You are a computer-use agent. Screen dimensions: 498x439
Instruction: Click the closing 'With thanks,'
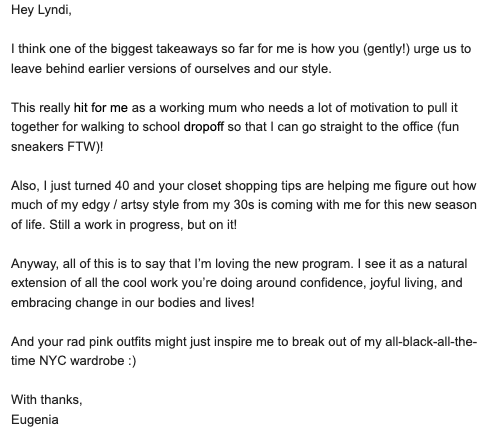tap(47, 400)
